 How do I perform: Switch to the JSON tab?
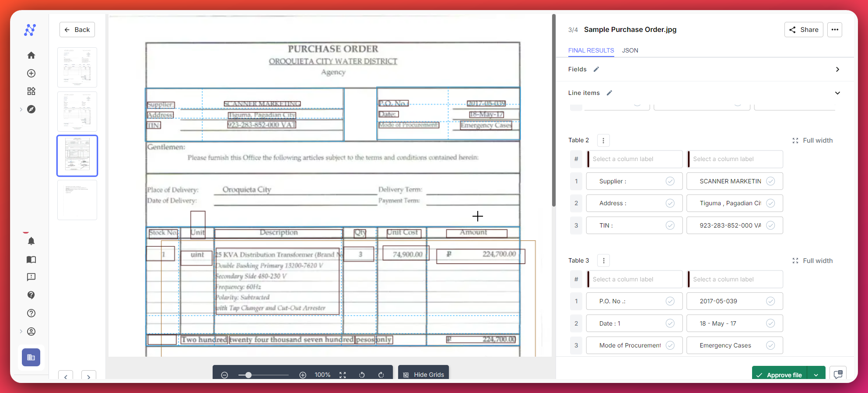(x=630, y=50)
